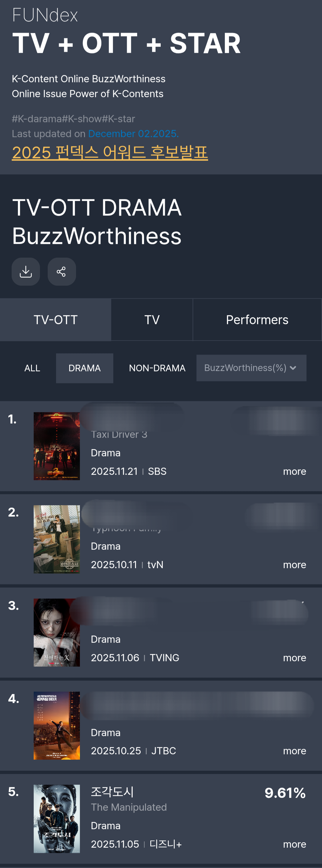
Task: Select the ALL filter
Action: pos(32,368)
